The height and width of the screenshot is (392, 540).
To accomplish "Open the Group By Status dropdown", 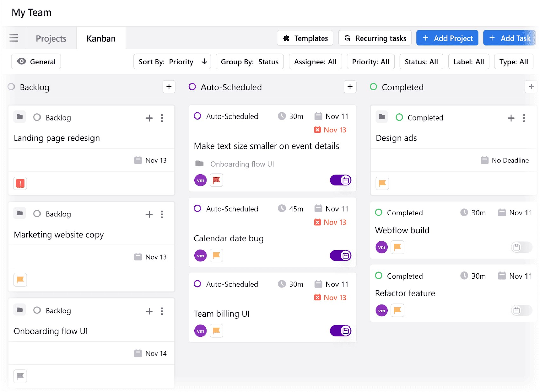I will coord(250,61).
